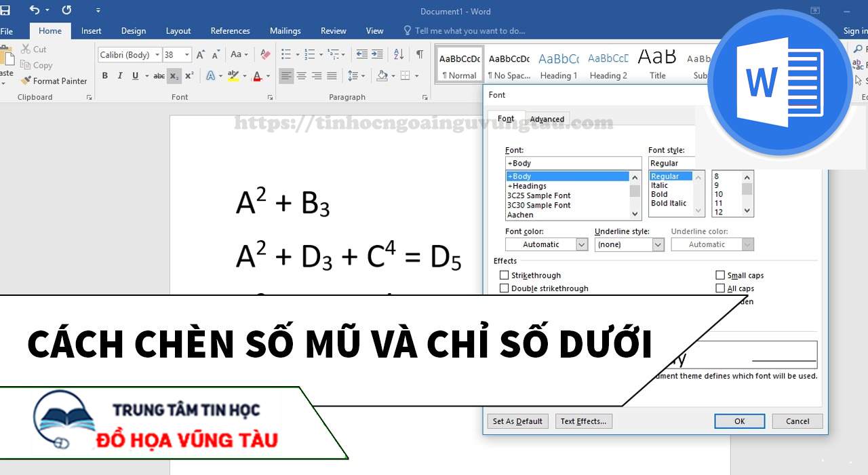Check the Double strikethrough checkbox
This screenshot has height=475, width=868.
coord(504,288)
